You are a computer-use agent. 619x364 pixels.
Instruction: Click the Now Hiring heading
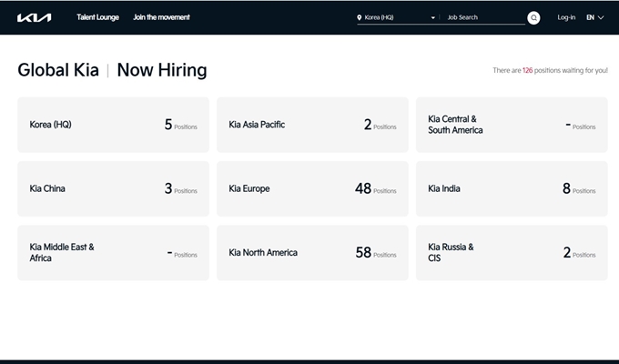(x=162, y=70)
